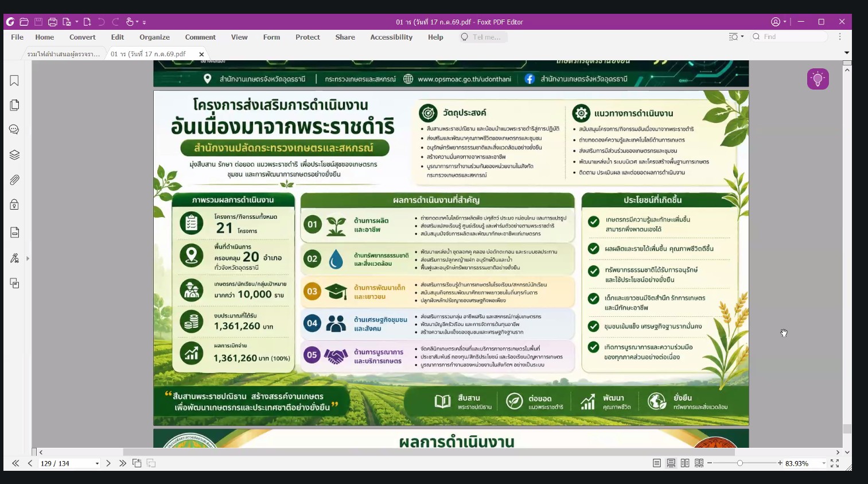Open the three-dot more options menu
The height and width of the screenshot is (484, 868).
click(840, 37)
